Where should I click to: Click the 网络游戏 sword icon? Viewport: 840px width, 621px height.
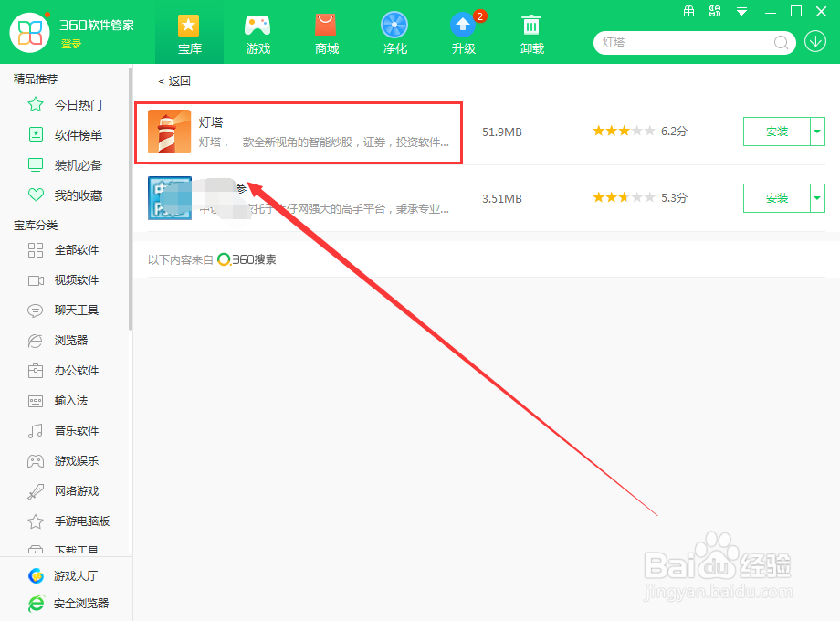(x=36, y=490)
